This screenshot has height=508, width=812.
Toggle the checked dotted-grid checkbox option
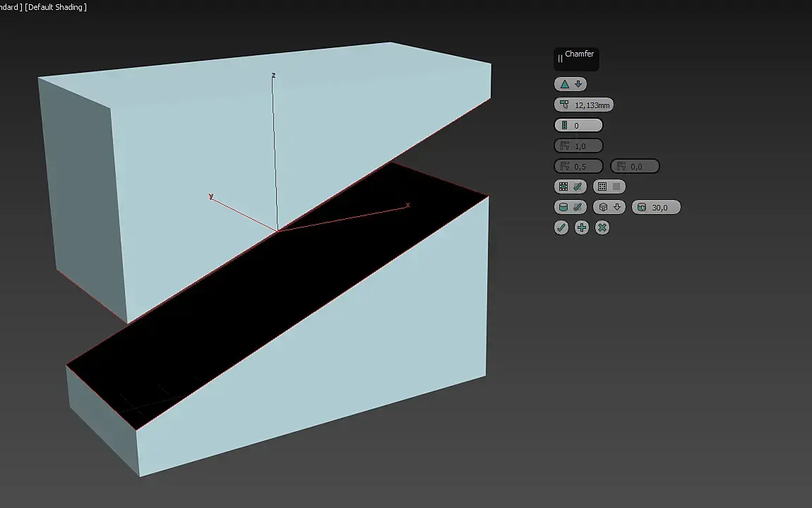[x=570, y=187]
